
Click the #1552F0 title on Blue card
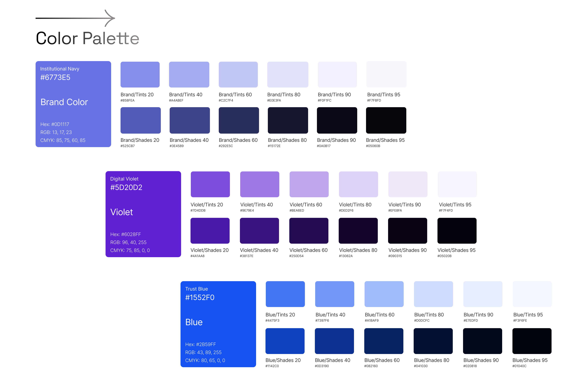point(200,297)
